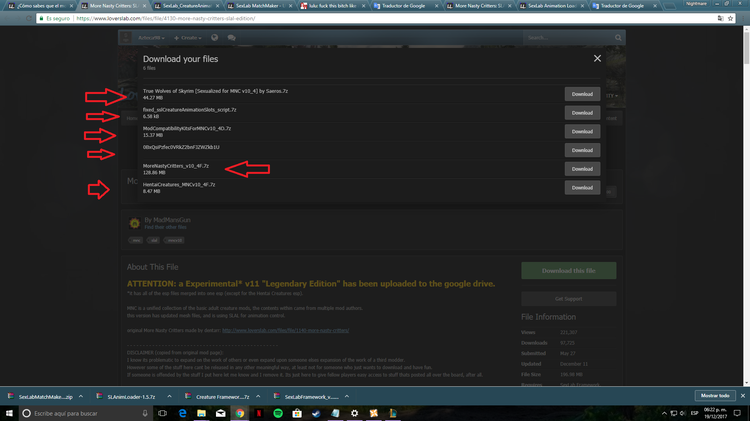
Task: Open Steam from taskbar
Action: tap(316, 413)
